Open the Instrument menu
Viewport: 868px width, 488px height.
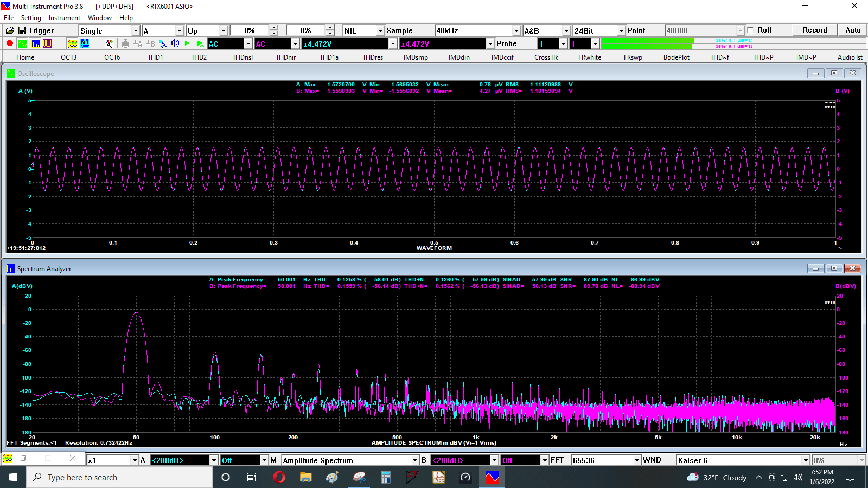(x=64, y=18)
